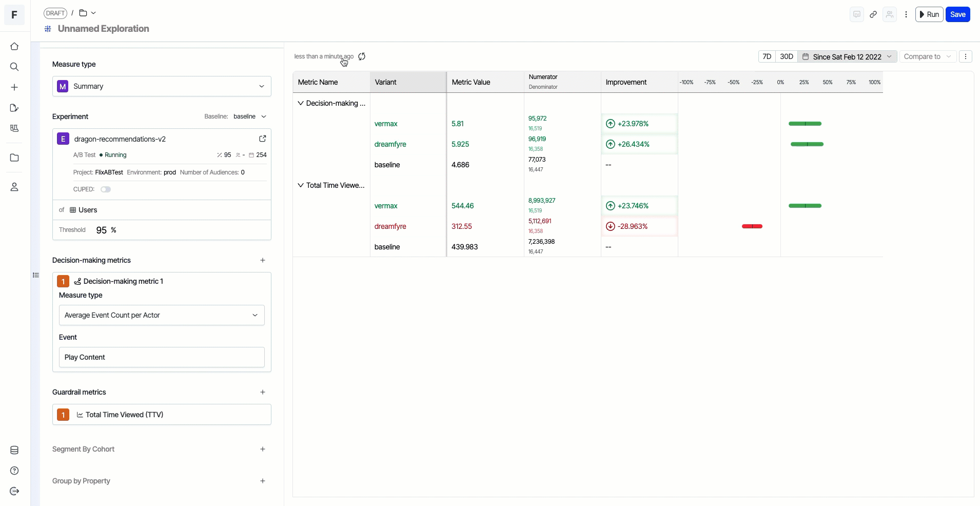
Task: Open the folder icon in sidebar
Action: pyautogui.click(x=14, y=158)
